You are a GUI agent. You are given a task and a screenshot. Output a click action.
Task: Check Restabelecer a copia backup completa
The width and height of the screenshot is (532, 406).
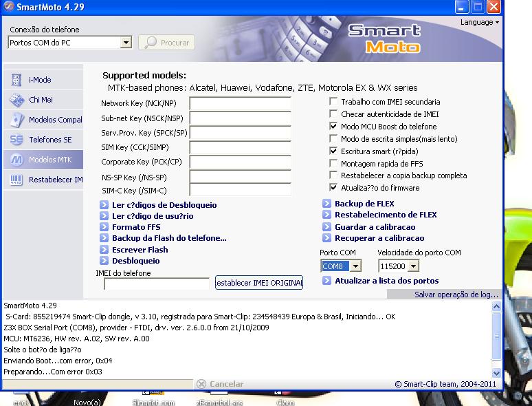[333, 175]
